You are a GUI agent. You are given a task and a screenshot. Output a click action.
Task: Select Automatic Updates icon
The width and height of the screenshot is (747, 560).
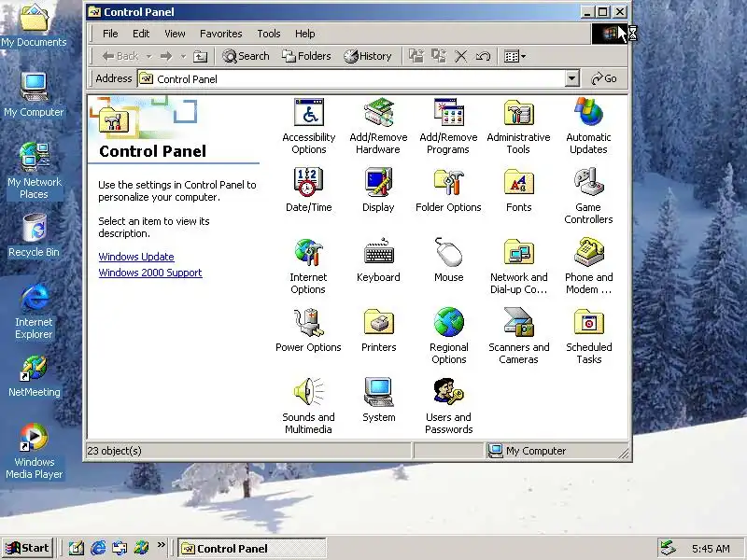pos(588,113)
